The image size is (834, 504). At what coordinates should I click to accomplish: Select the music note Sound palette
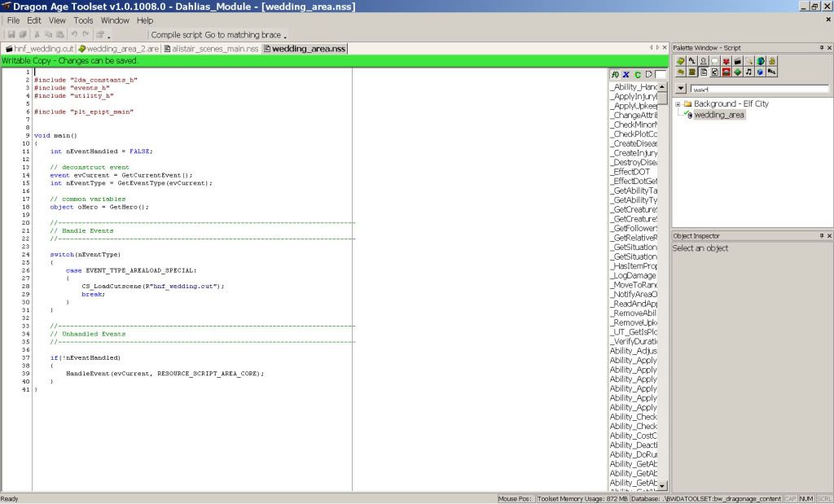click(x=748, y=72)
